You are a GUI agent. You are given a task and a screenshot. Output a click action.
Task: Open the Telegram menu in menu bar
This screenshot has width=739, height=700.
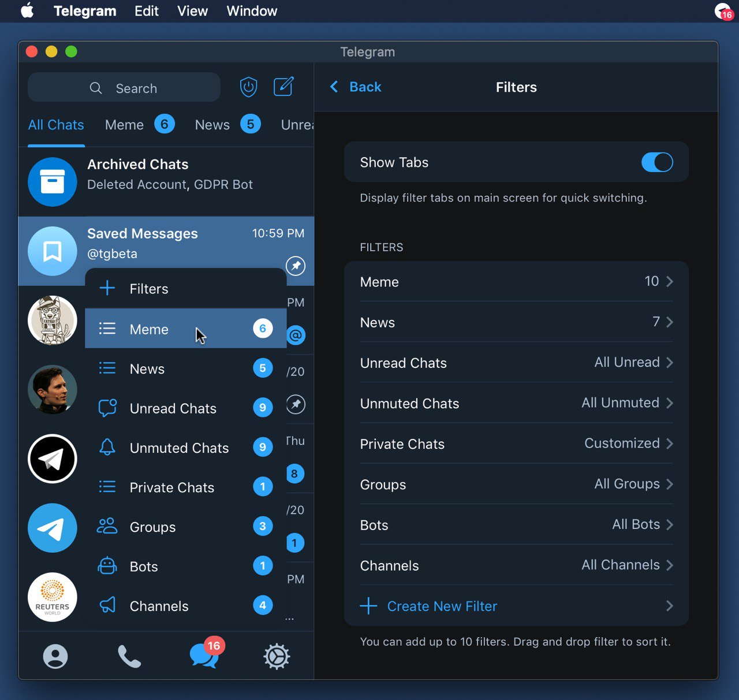click(85, 11)
